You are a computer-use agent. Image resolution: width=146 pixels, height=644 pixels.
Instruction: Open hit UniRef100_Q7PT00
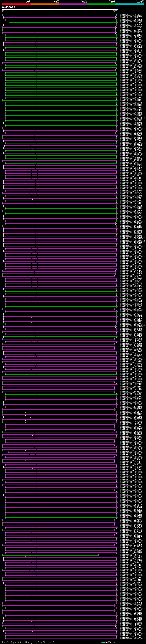pos(131,30)
